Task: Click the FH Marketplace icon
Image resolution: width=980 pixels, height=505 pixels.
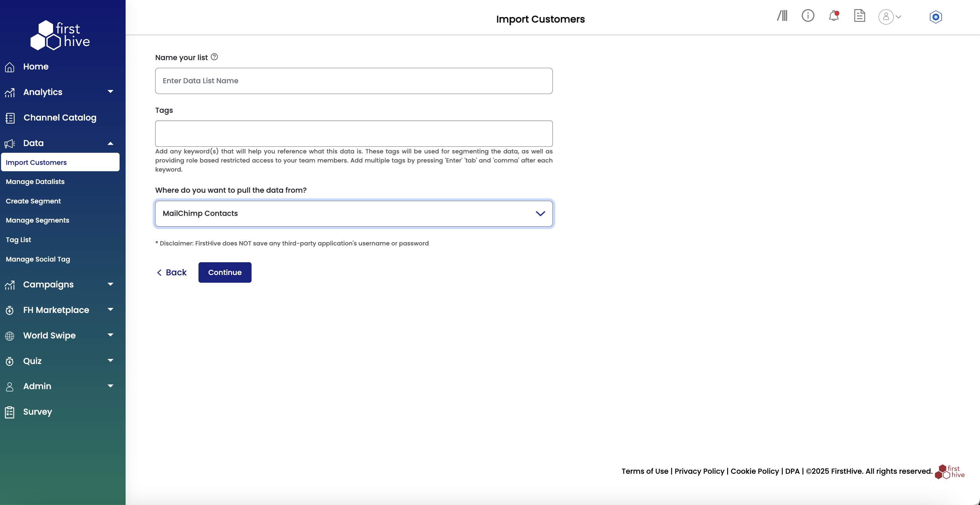Action: click(10, 310)
